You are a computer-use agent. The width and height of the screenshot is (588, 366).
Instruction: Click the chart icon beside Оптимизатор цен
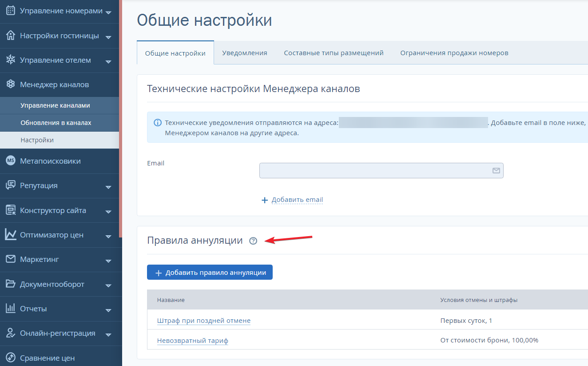(11, 235)
